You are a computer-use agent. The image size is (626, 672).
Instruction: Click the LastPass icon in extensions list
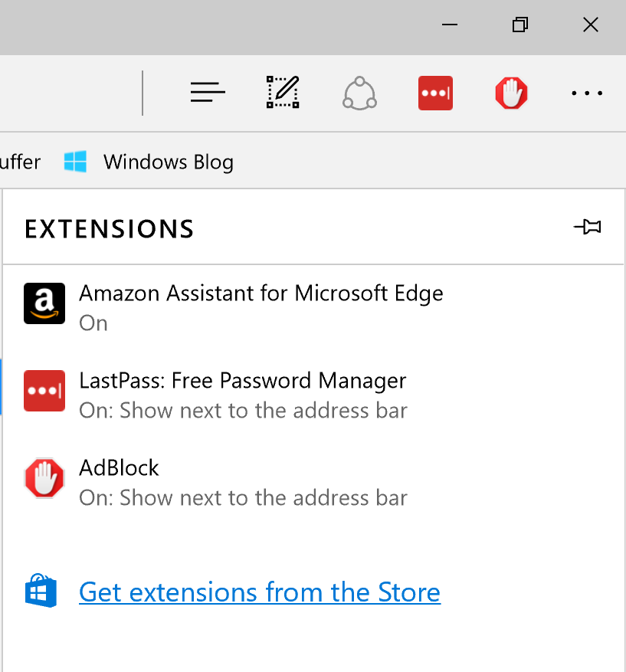coord(44,391)
